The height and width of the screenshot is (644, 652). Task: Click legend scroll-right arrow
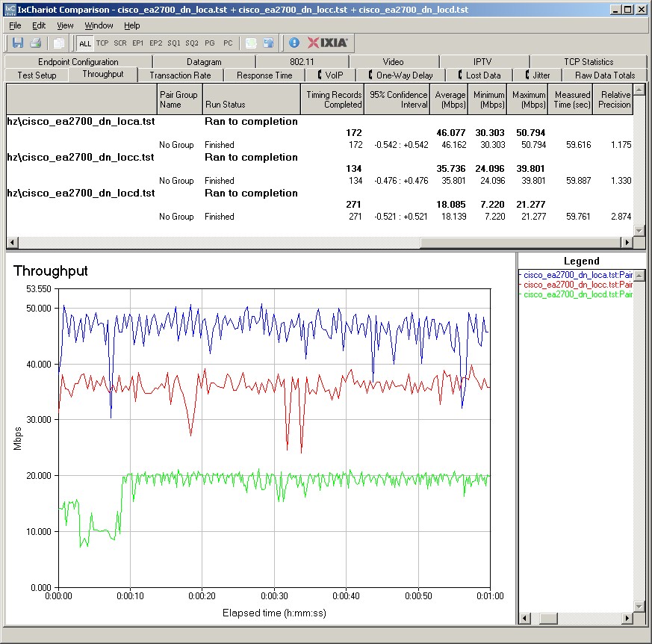tap(627, 619)
